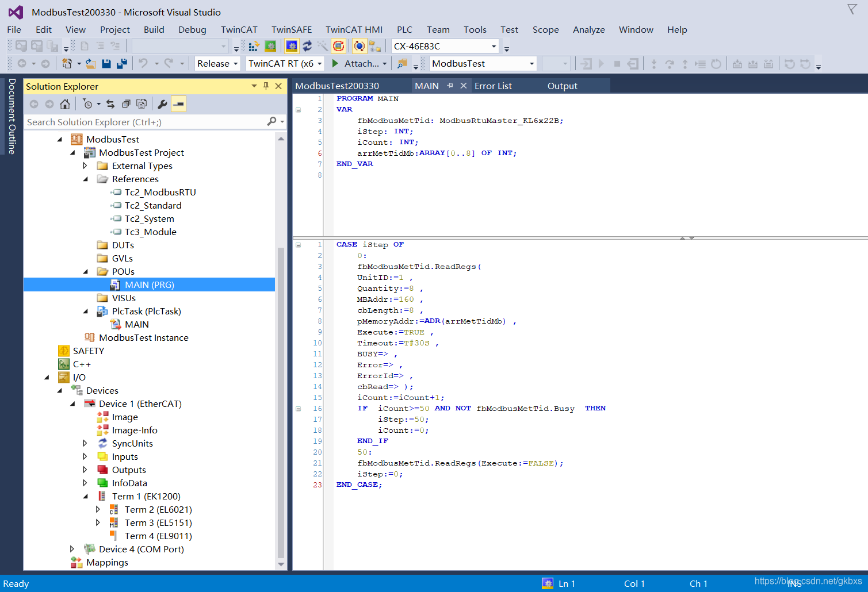Screen dimensions: 868x592
Task: Collapse the IF block at line 16
Action: point(298,409)
